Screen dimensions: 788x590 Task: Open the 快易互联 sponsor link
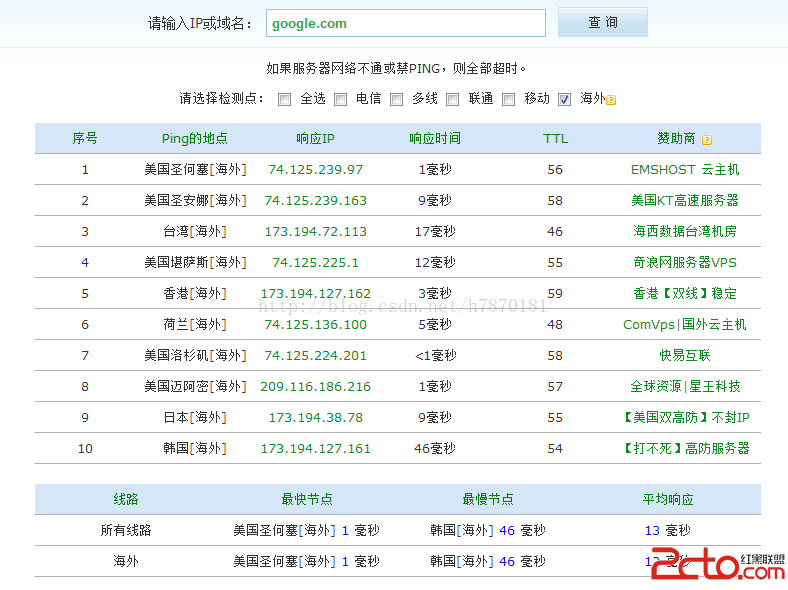click(x=685, y=356)
